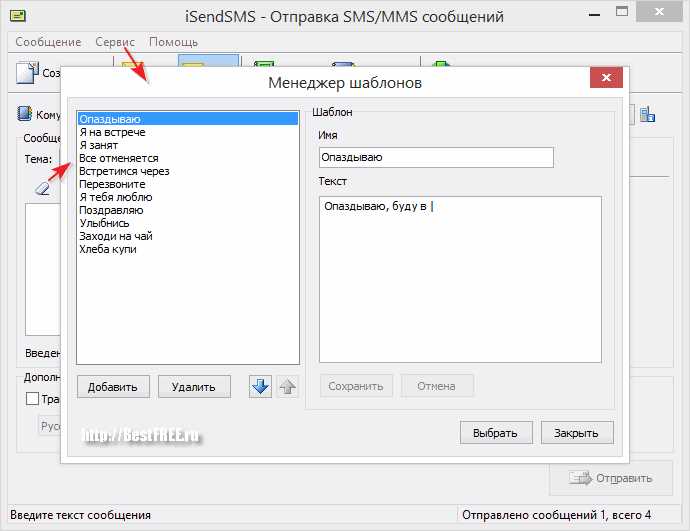
Task: Select the 'Улыбнись' template
Action: pos(188,223)
